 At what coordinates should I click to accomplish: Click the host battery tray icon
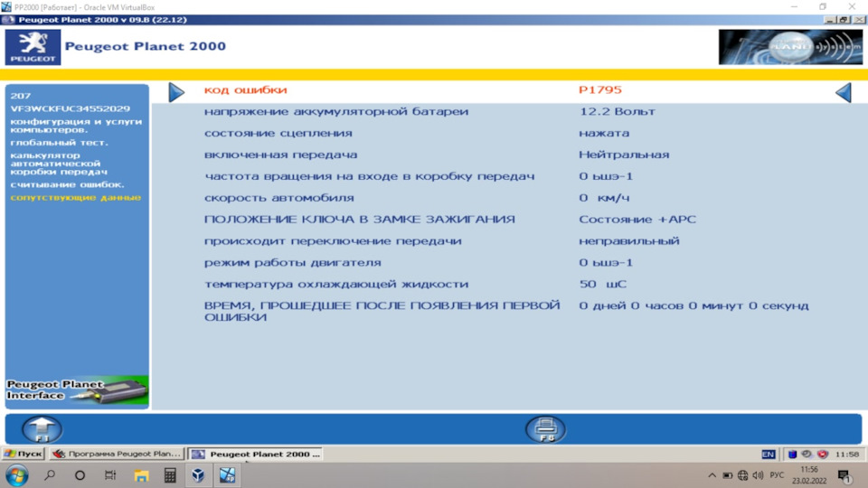coord(727,475)
